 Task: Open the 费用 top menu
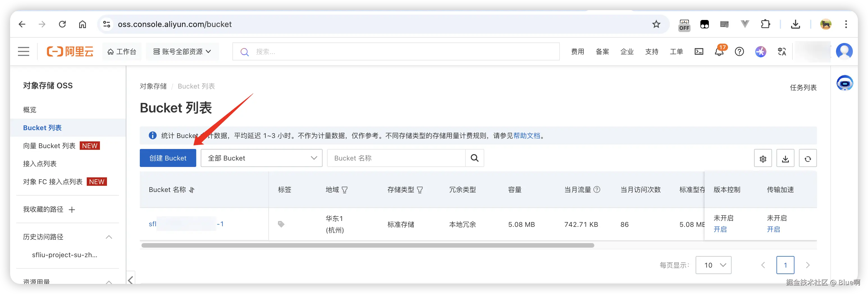[x=577, y=52]
